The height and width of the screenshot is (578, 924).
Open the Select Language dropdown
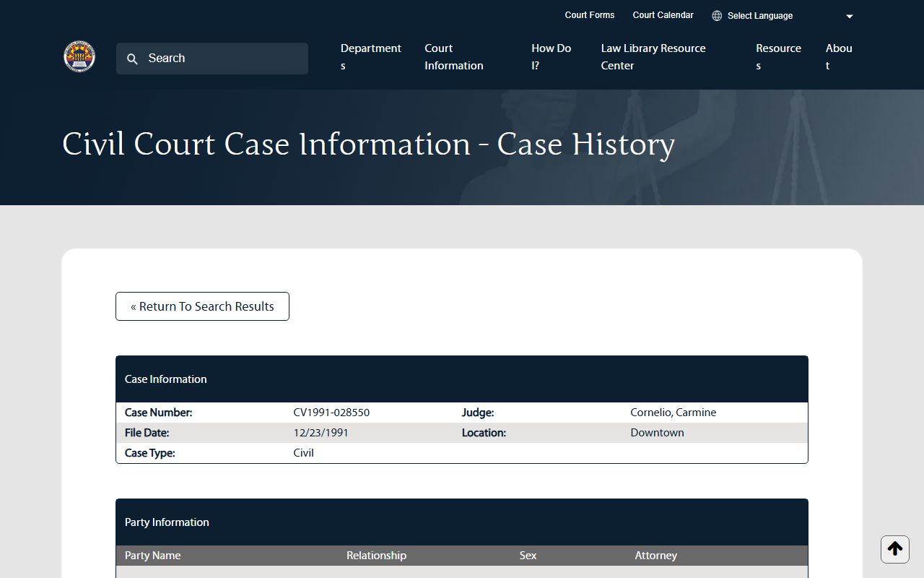[x=783, y=16]
